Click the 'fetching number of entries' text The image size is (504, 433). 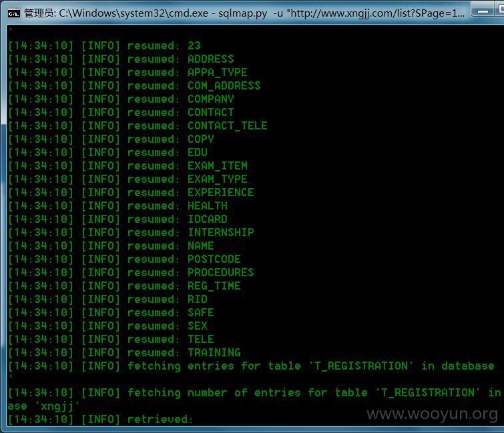coord(214,392)
